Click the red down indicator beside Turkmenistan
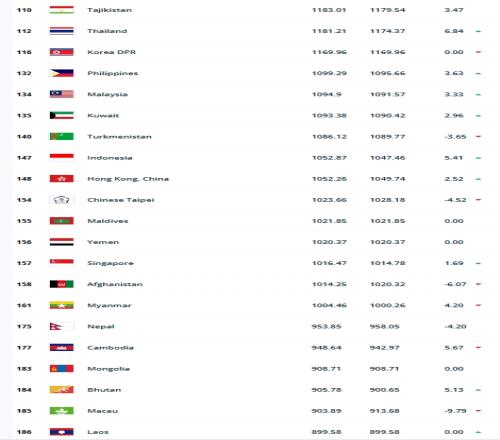This screenshot has width=500, height=440. coord(478,136)
